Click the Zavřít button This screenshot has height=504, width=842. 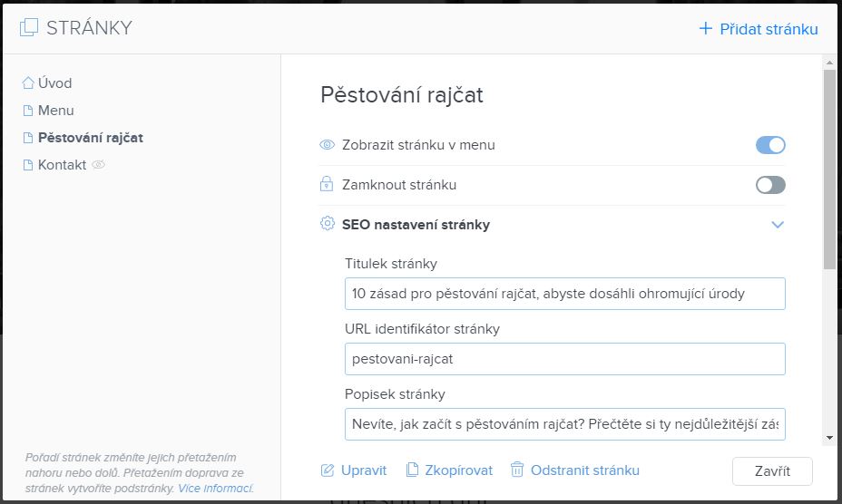[x=772, y=471]
